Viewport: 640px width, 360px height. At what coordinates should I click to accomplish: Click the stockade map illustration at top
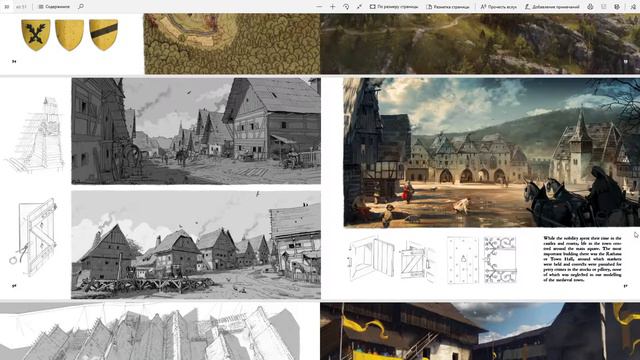click(232, 44)
